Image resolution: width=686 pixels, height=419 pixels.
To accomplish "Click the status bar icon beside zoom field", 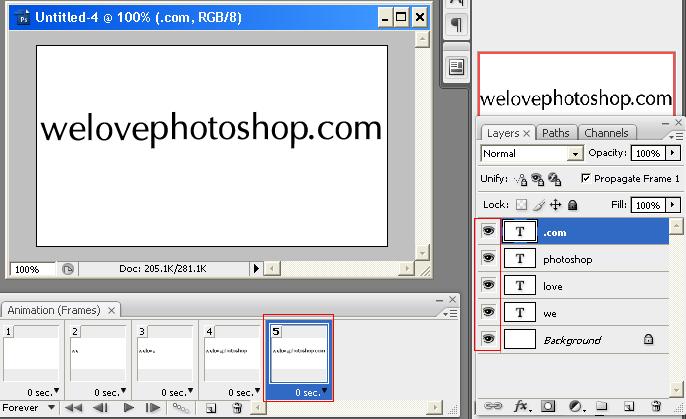I will [x=68, y=269].
